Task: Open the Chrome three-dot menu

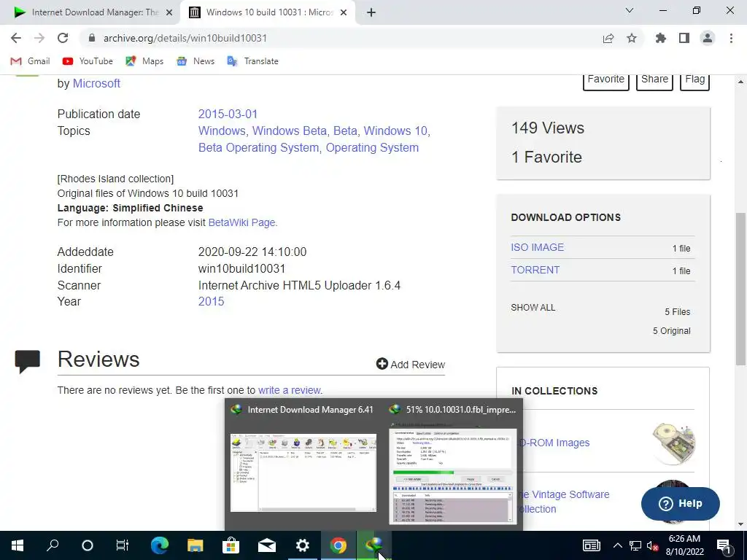Action: 731,38
